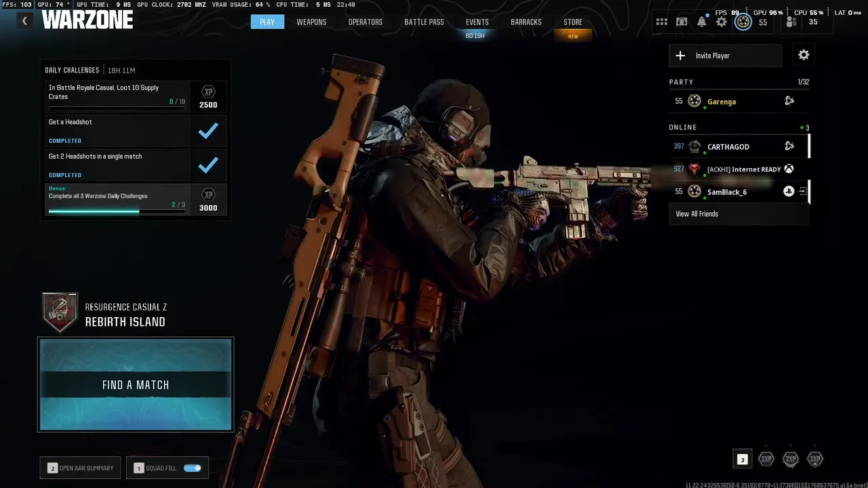Toggle the Squad Fill switch

(x=192, y=468)
